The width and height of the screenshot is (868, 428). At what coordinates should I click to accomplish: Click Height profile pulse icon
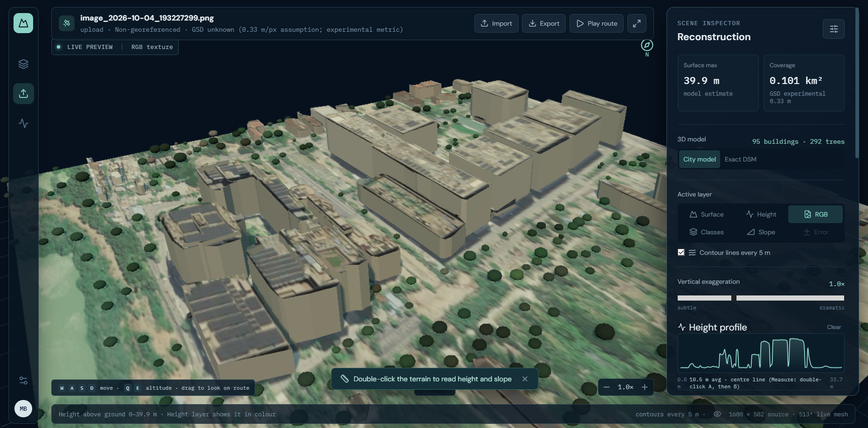point(682,327)
